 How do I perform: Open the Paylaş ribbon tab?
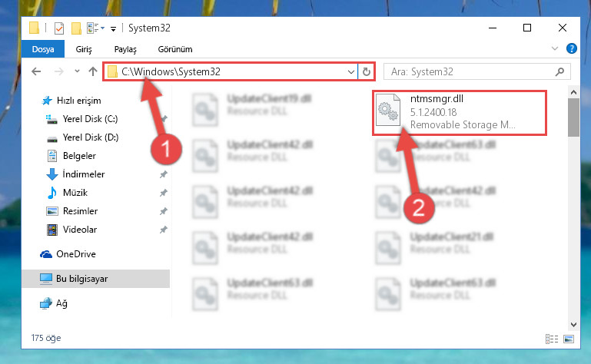125,49
